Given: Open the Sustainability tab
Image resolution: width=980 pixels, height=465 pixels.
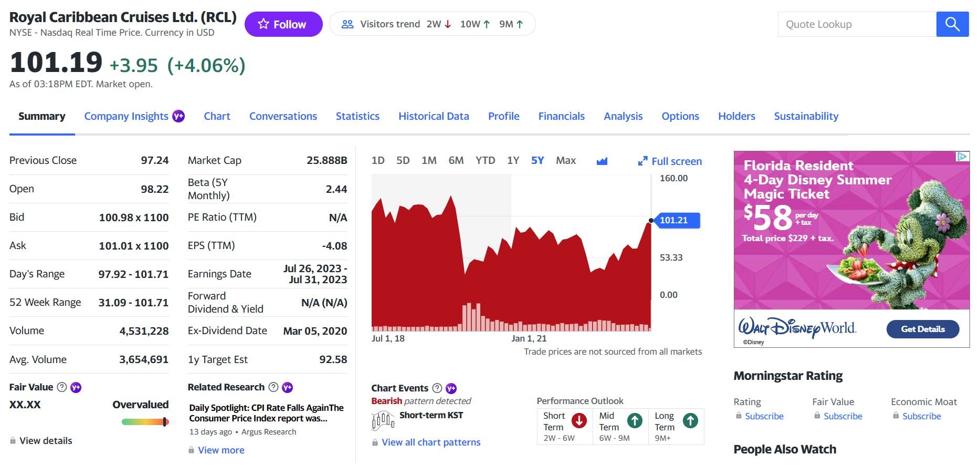Looking at the screenshot, I should coord(806,116).
